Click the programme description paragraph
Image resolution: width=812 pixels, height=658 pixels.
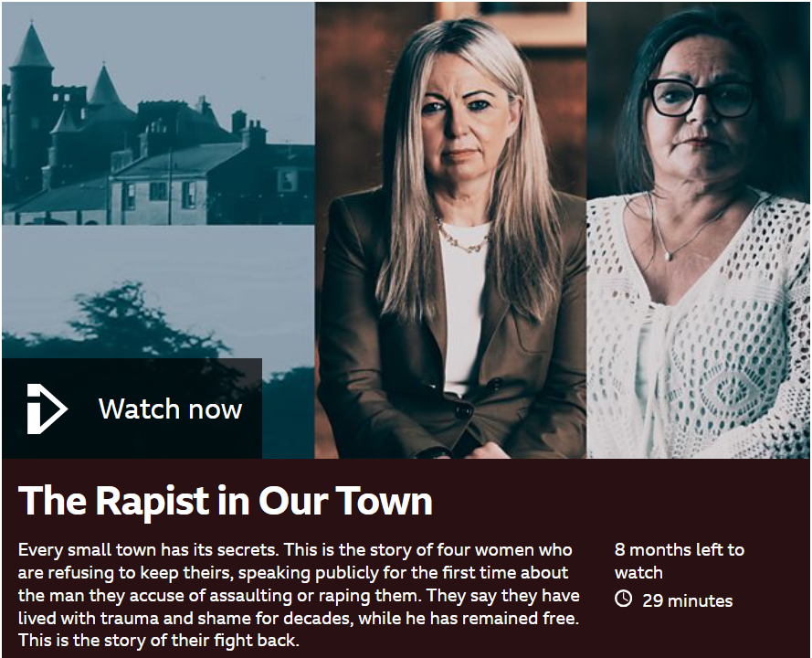pyautogui.click(x=299, y=594)
